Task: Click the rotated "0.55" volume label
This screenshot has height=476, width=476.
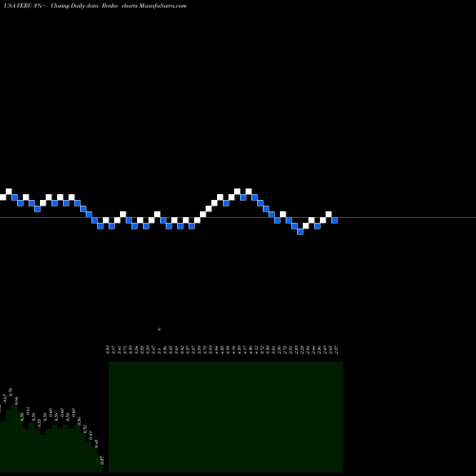Action: click(39, 423)
